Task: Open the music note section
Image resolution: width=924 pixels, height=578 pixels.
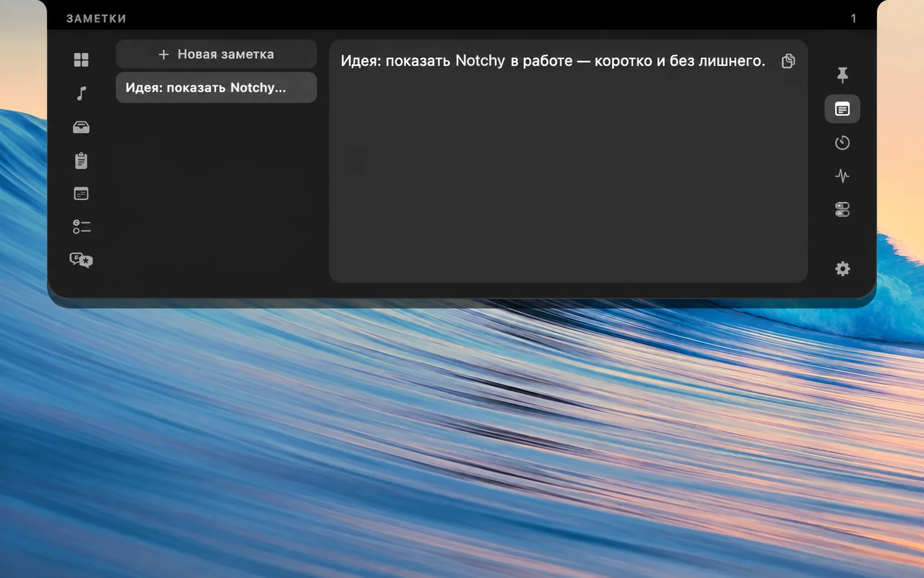Action: [81, 93]
